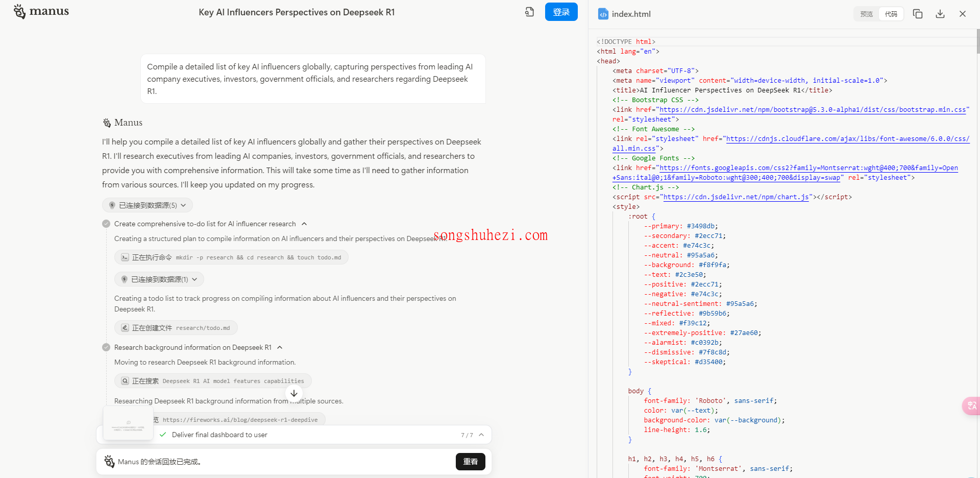Download index.html with the download icon
This screenshot has height=478, width=980.
click(940, 14)
